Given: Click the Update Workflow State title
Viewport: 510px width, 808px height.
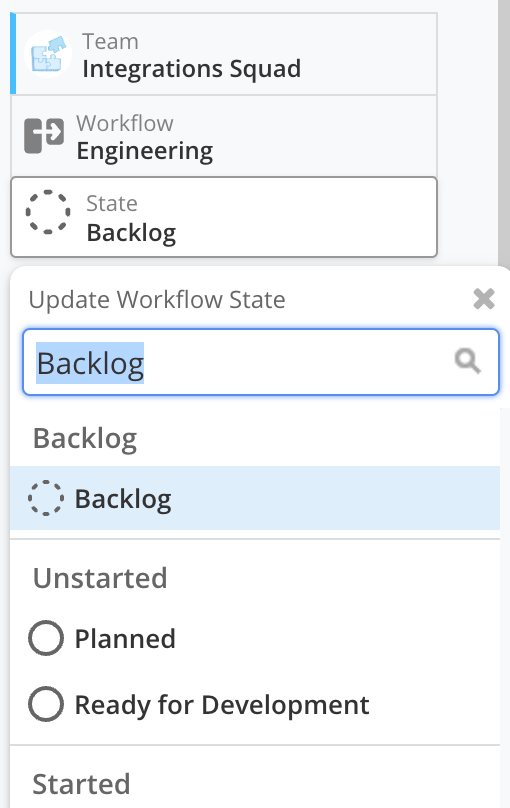Looking at the screenshot, I should click(x=157, y=299).
